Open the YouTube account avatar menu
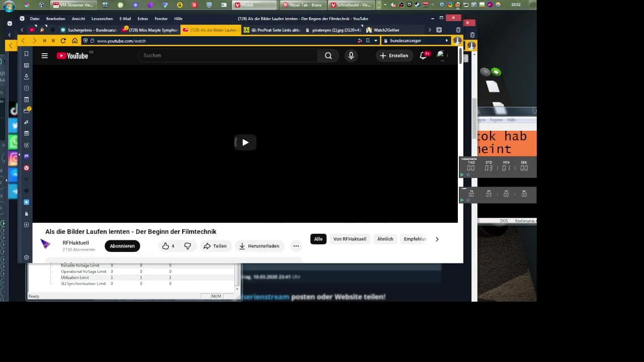This screenshot has width=644, height=362. (x=441, y=55)
